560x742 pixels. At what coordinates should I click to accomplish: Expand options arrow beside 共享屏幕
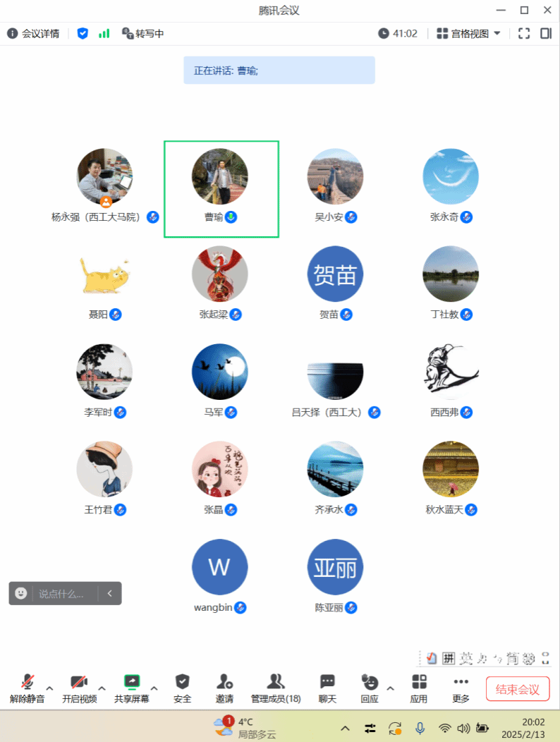154,688
